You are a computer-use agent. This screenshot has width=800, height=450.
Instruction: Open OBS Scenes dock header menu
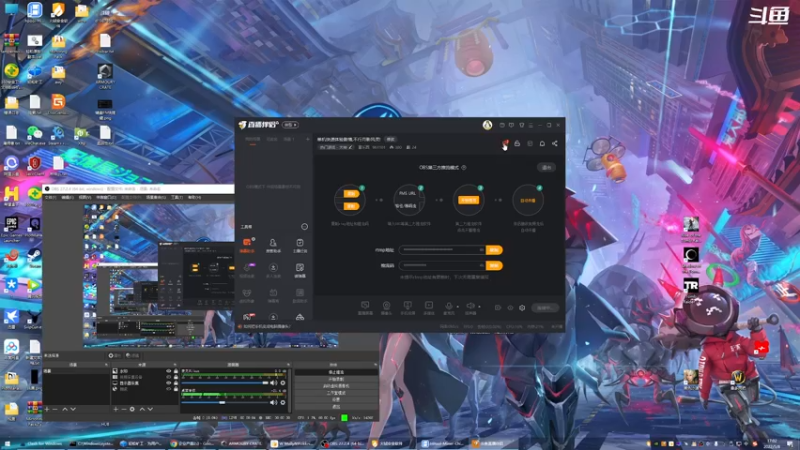[106, 365]
